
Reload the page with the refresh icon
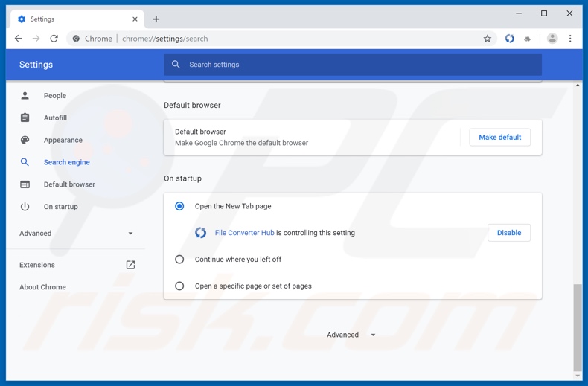(54, 39)
